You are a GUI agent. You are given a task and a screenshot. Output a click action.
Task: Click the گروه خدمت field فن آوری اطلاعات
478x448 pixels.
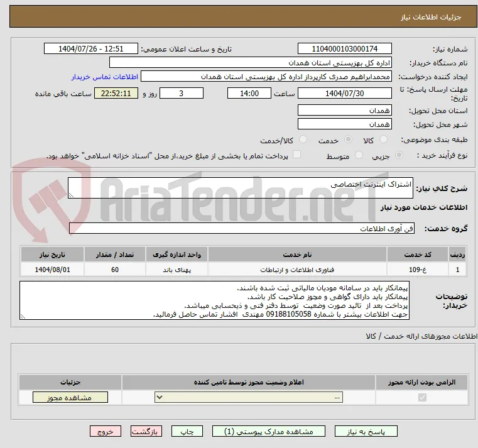click(x=241, y=229)
